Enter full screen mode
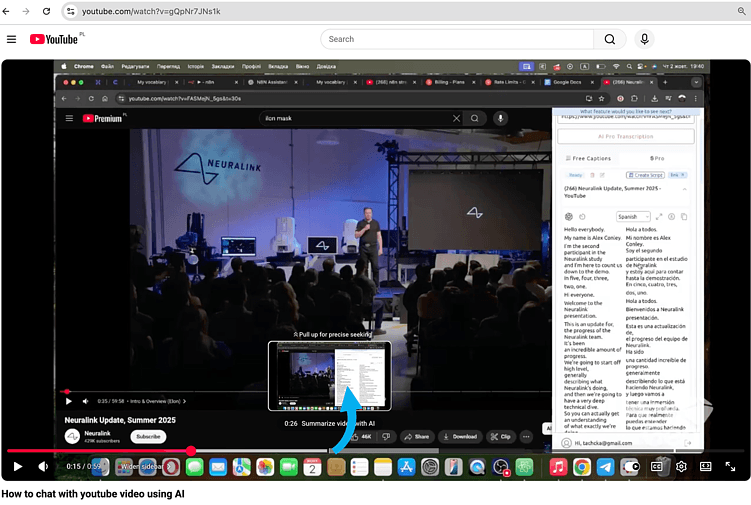This screenshot has height=505, width=751. tap(730, 466)
